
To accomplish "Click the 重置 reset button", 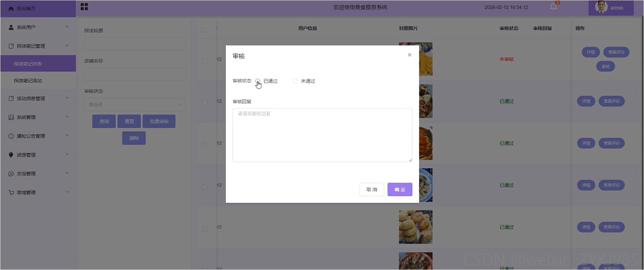I will 129,121.
